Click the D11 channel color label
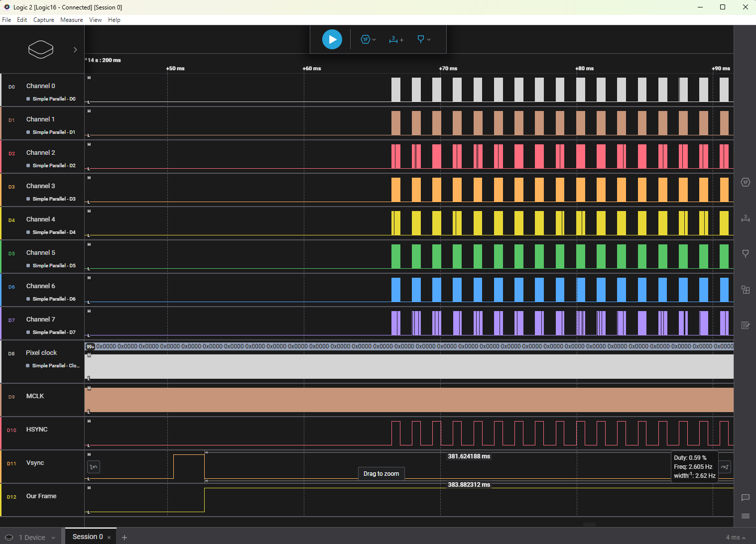The width and height of the screenshot is (756, 544). [11, 464]
